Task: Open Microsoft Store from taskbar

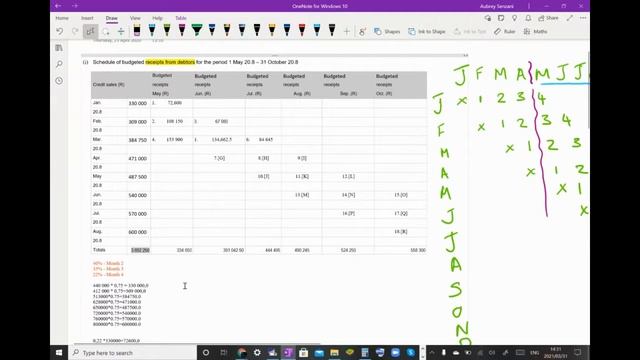Action: coord(303,353)
